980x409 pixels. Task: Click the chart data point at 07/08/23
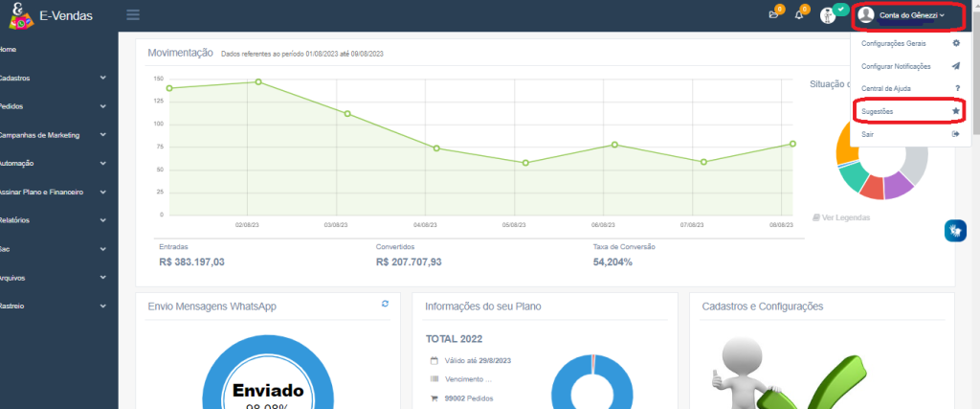[x=703, y=162]
